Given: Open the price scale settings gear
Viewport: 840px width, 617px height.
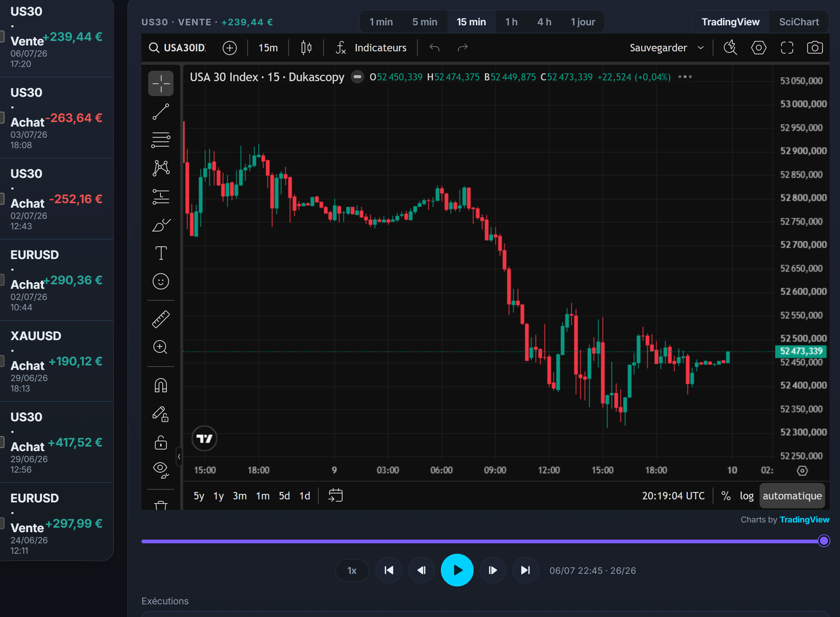Looking at the screenshot, I should click(802, 471).
